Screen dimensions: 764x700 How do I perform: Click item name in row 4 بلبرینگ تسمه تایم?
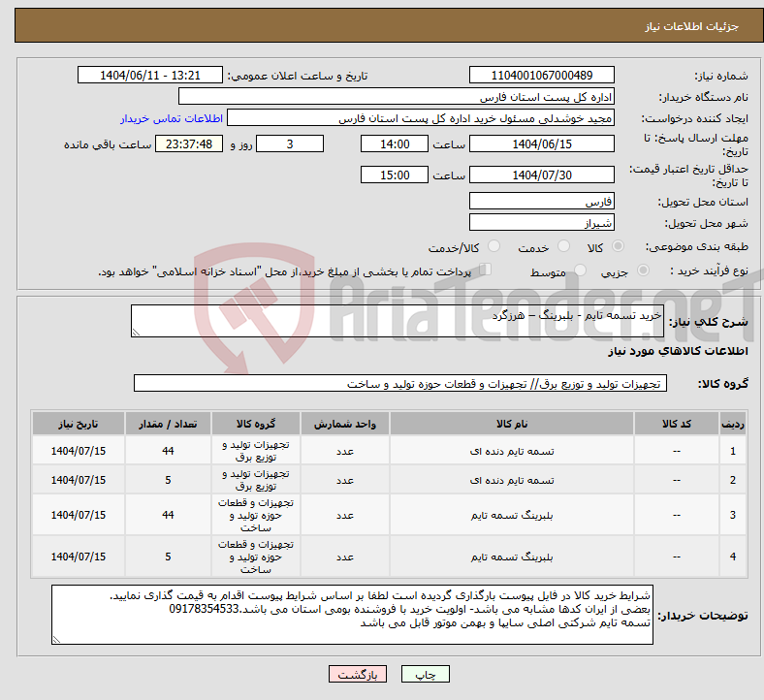click(512, 557)
